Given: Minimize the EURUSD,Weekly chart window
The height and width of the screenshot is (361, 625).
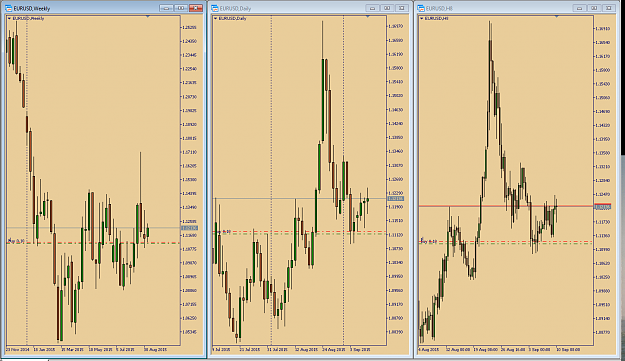Looking at the screenshot, I should [166, 8].
